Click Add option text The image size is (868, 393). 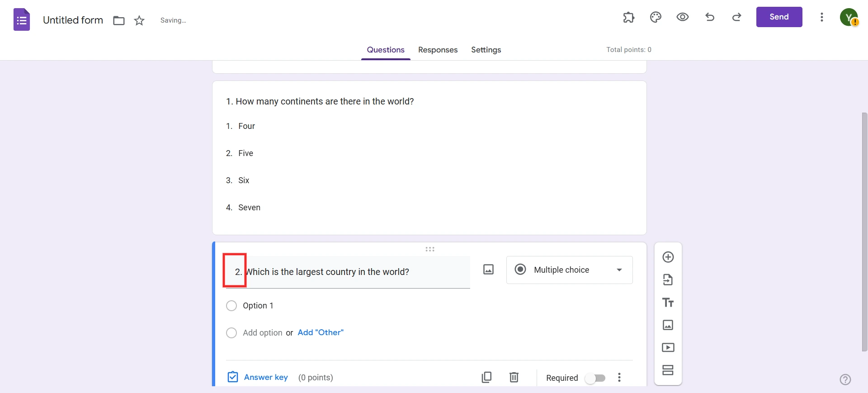[263, 333]
